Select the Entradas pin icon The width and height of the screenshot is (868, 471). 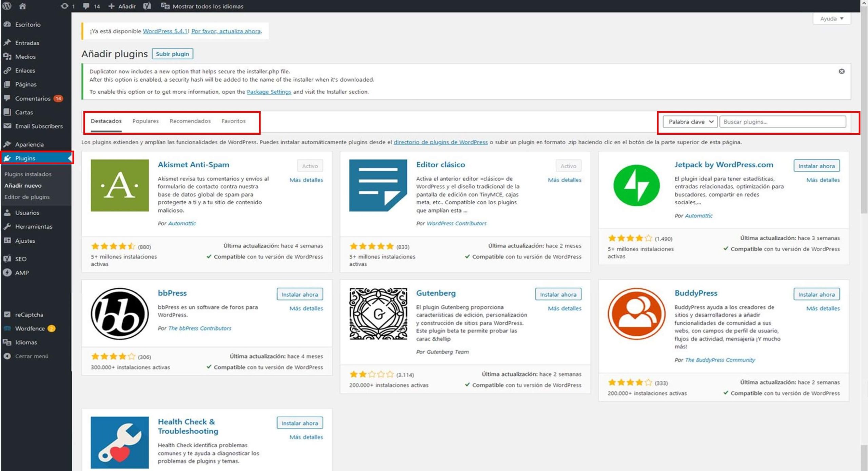click(x=8, y=42)
